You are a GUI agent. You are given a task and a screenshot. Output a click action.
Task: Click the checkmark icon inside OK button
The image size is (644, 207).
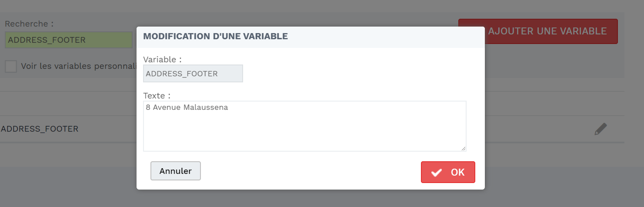pyautogui.click(x=437, y=173)
